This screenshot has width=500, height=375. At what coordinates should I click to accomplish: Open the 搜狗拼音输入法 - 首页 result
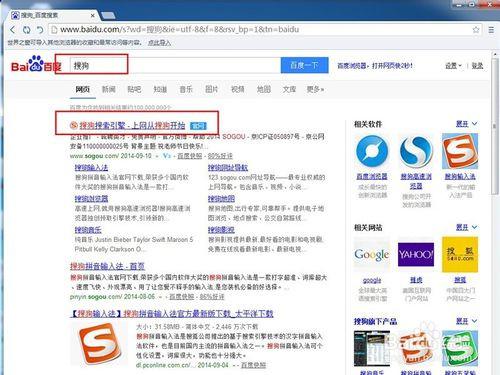click(x=107, y=266)
